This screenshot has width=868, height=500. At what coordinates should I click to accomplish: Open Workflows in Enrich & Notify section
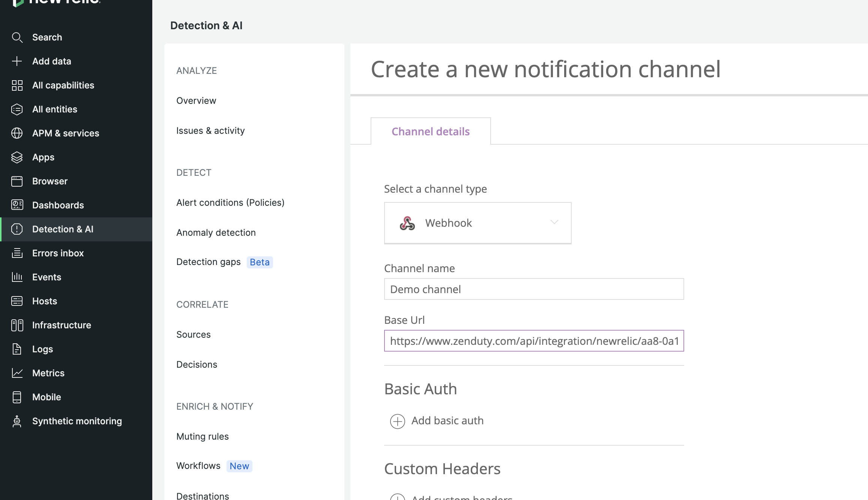(198, 466)
